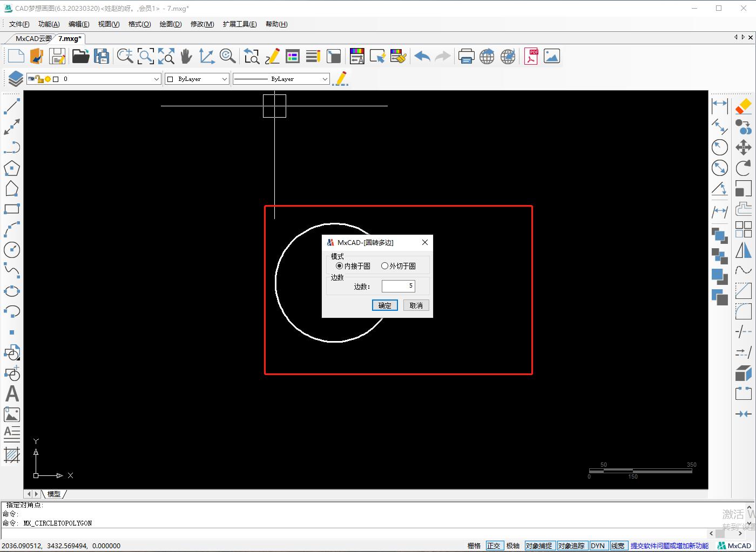Select the Text tool in left toolbar
Image resolution: width=756 pixels, height=552 pixels.
tap(12, 394)
